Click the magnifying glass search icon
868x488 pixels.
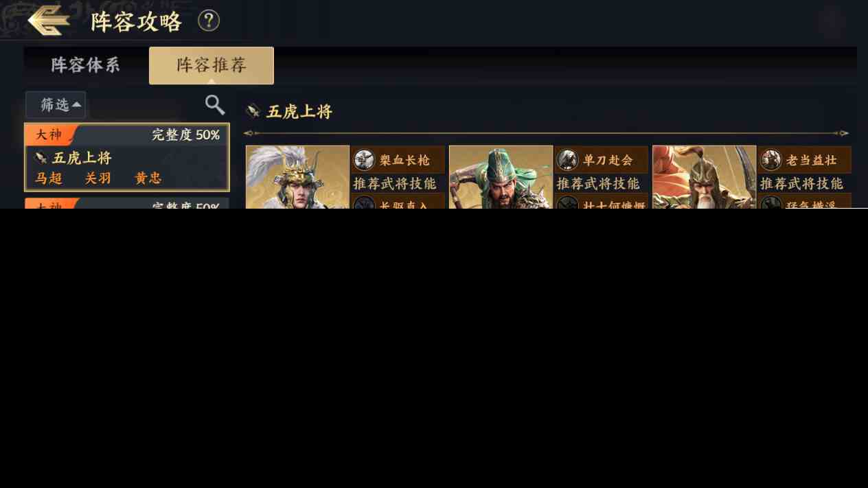tap(215, 104)
